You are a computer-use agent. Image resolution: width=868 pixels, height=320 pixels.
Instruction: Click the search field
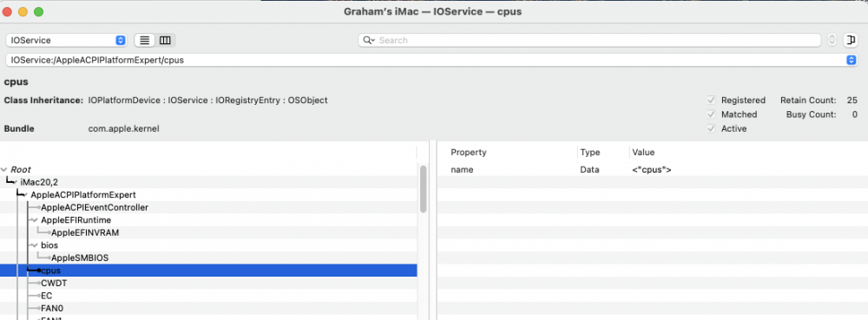[589, 41]
